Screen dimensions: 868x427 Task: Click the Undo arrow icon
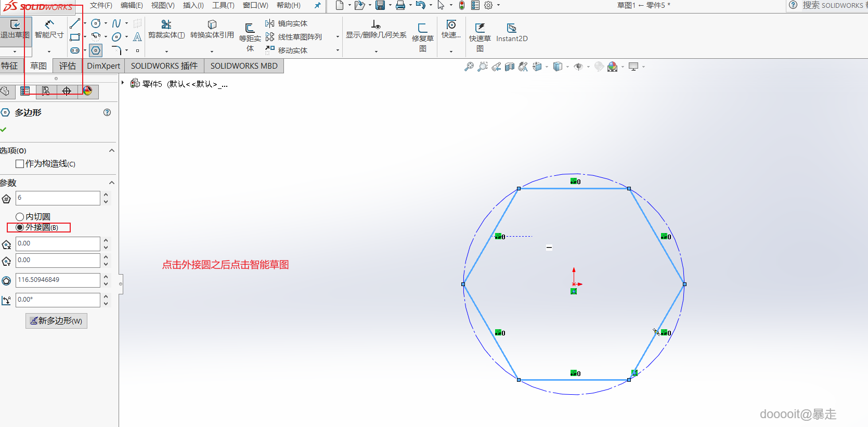(x=421, y=5)
